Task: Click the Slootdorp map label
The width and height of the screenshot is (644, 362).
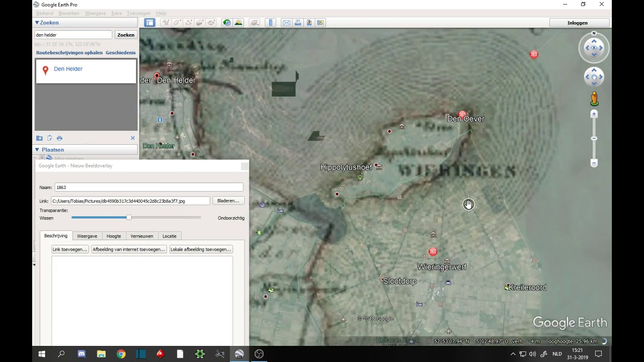Action: point(400,281)
